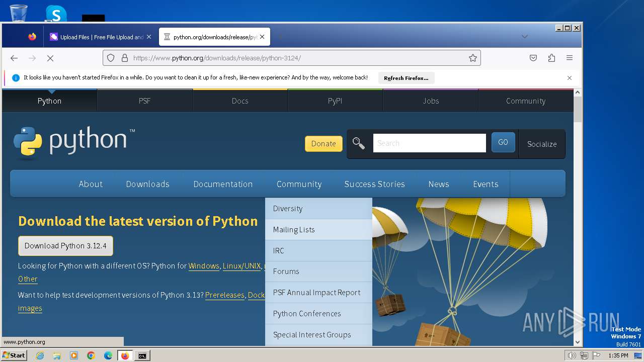644x362 pixels.
Task: Choose IRC from the Community menu
Action: [x=318, y=250]
